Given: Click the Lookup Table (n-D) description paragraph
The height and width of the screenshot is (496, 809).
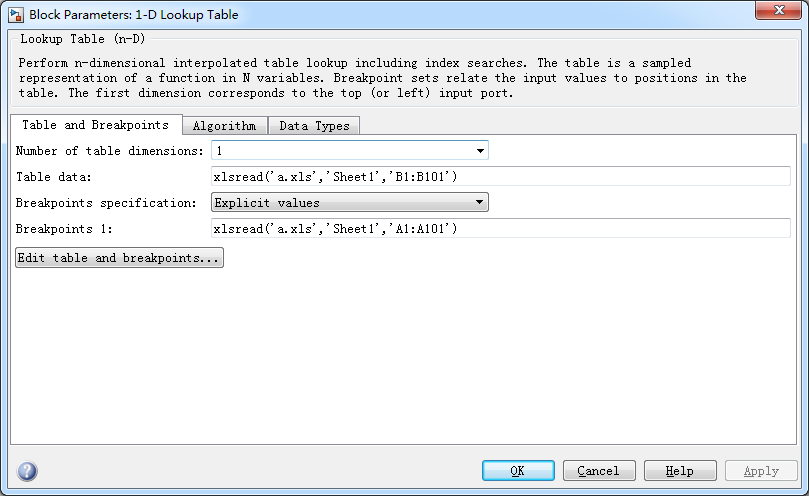Looking at the screenshot, I should click(382, 78).
